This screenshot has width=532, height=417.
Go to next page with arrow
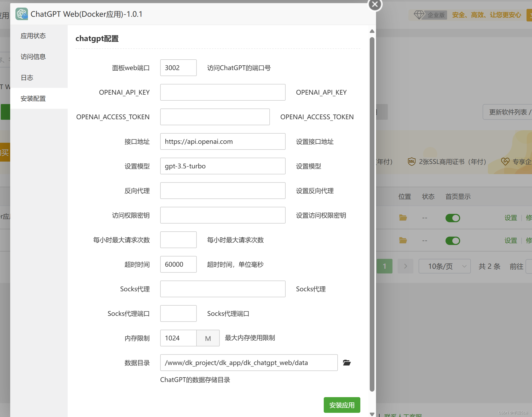click(x=405, y=266)
